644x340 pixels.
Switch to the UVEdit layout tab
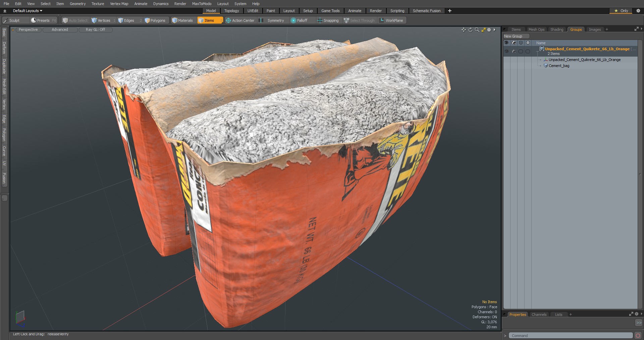pos(253,11)
